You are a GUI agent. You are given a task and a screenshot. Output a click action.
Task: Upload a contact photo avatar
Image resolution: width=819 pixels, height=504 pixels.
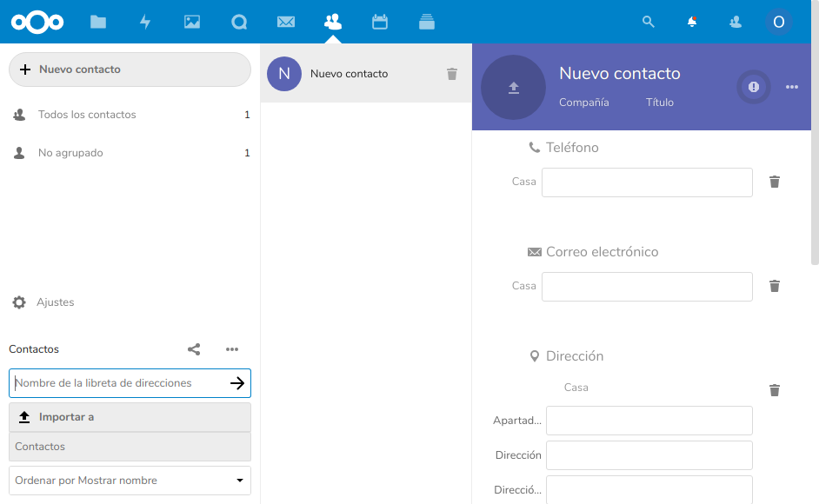(514, 87)
